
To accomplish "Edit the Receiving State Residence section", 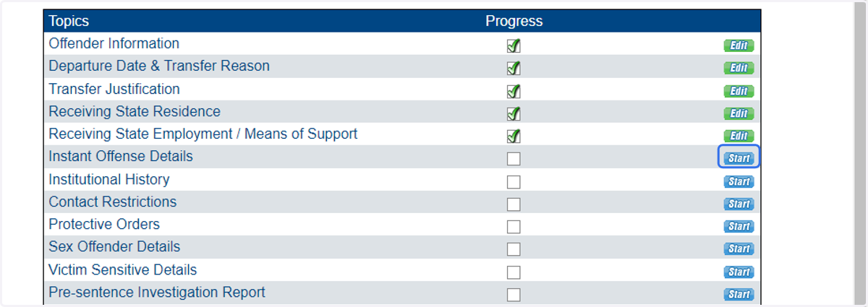I will coord(739,113).
